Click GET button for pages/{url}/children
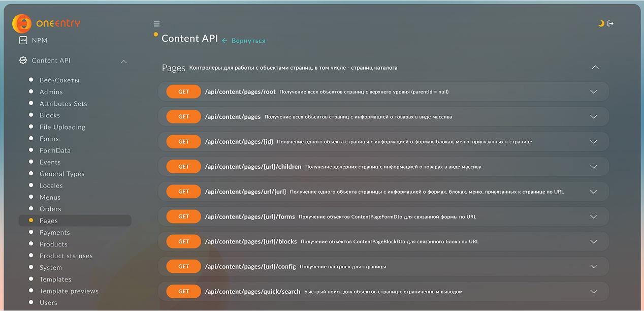 pos(183,167)
